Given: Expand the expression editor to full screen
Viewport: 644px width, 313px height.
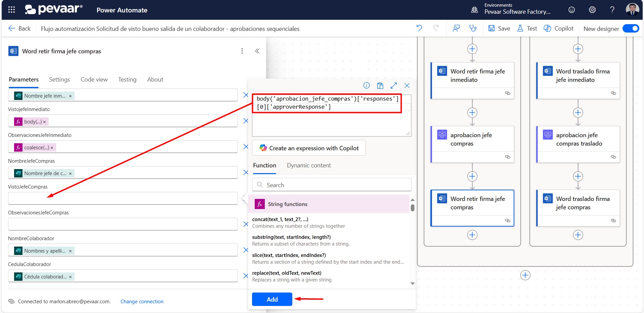Looking at the screenshot, I should pos(394,86).
